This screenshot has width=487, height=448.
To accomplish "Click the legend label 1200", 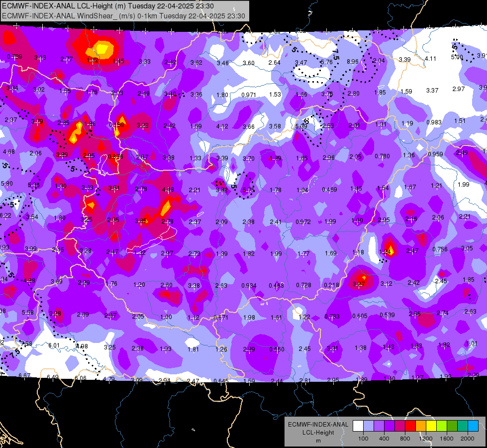I will (425, 439).
